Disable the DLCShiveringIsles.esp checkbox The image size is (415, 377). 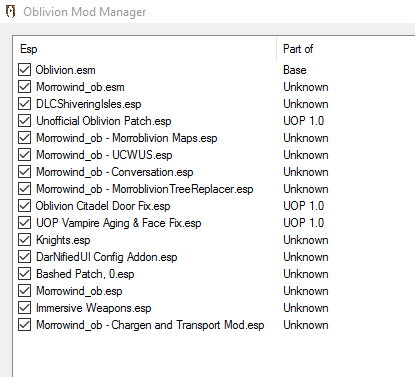coord(24,104)
